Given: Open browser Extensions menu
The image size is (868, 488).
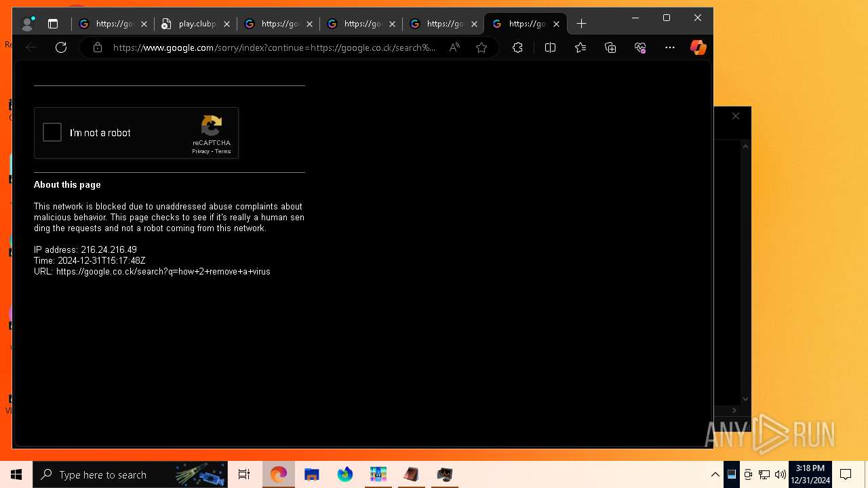Looking at the screenshot, I should tap(517, 47).
